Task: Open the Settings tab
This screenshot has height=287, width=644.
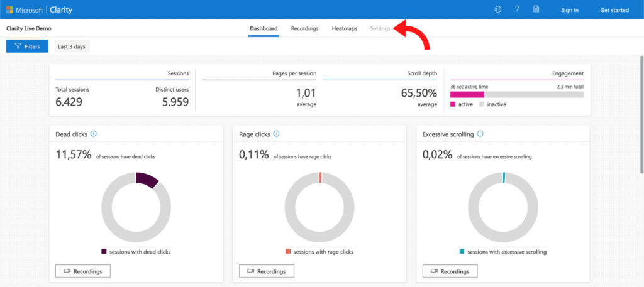Action: (x=380, y=29)
